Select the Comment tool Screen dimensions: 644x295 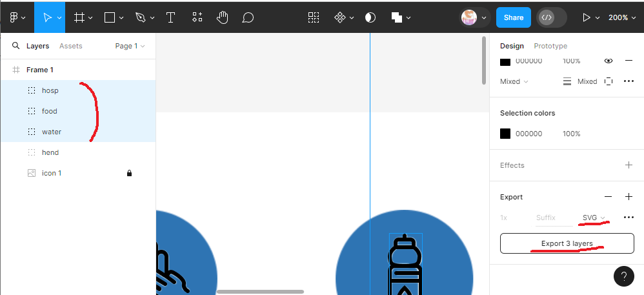248,17
